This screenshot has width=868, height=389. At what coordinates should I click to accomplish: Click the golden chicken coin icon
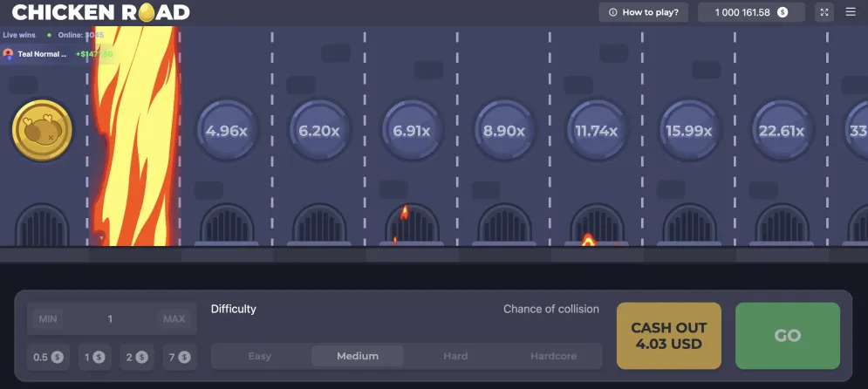[x=42, y=130]
